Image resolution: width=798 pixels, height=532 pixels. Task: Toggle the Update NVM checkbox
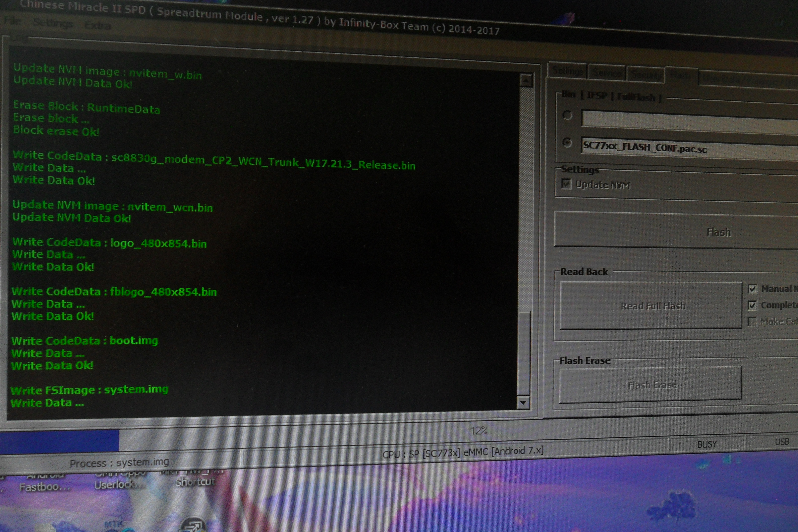(566, 183)
